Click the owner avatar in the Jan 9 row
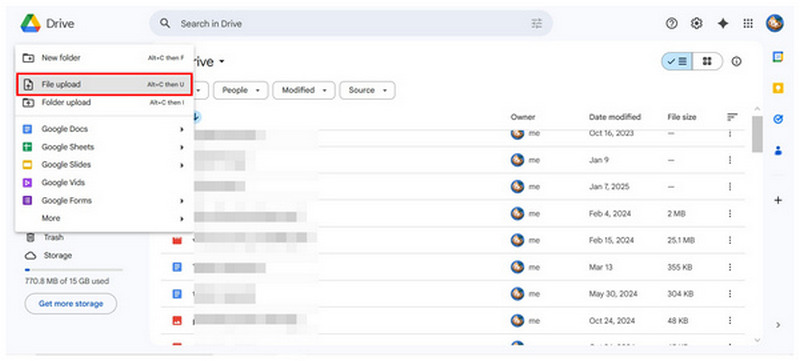Viewport: 800px width, 361px height. pos(517,160)
